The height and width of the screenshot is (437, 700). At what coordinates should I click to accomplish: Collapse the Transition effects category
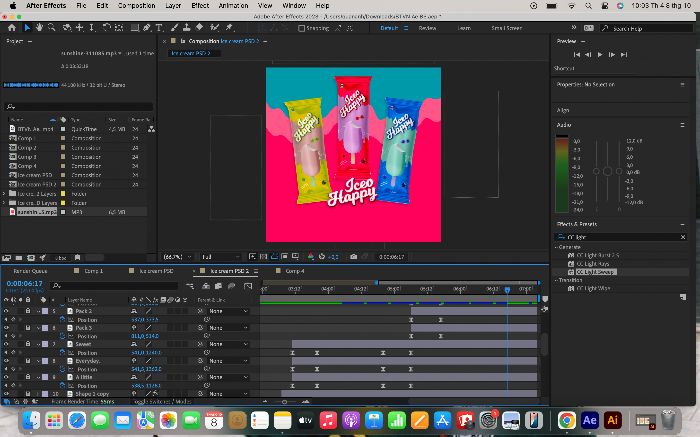click(x=557, y=280)
